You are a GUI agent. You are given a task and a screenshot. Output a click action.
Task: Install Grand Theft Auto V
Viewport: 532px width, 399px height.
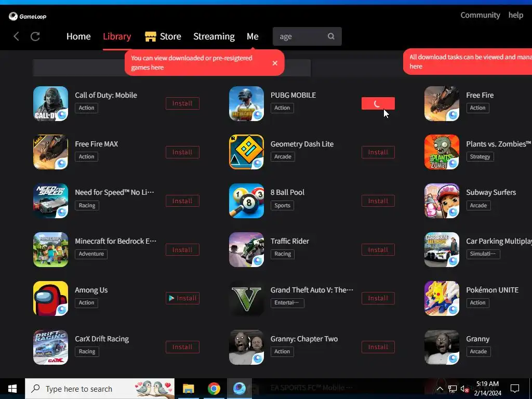coord(378,298)
